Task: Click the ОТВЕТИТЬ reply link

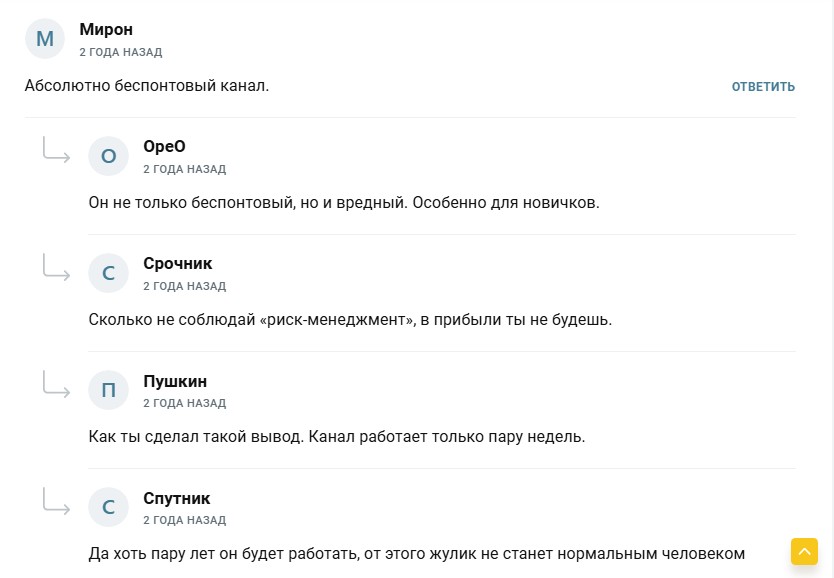Action: point(763,87)
